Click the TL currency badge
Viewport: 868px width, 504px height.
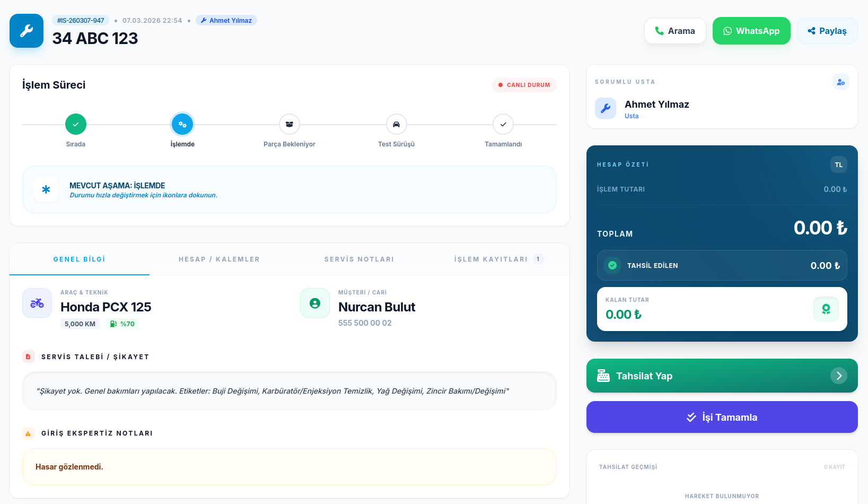click(x=838, y=164)
